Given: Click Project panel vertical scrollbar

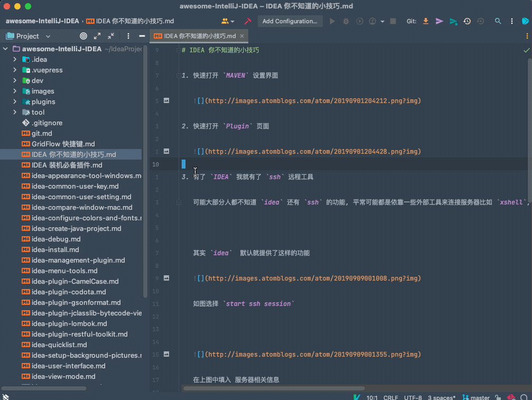Looking at the screenshot, I should 145,171.
